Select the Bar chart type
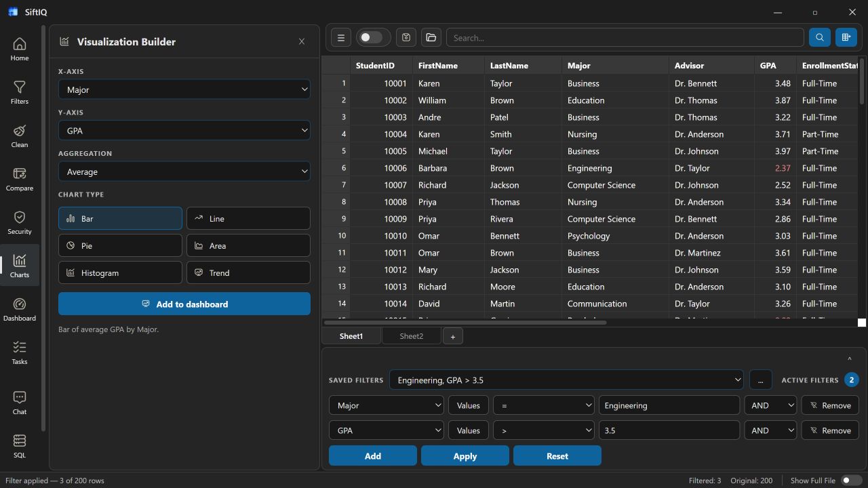The image size is (868, 488). click(x=120, y=218)
